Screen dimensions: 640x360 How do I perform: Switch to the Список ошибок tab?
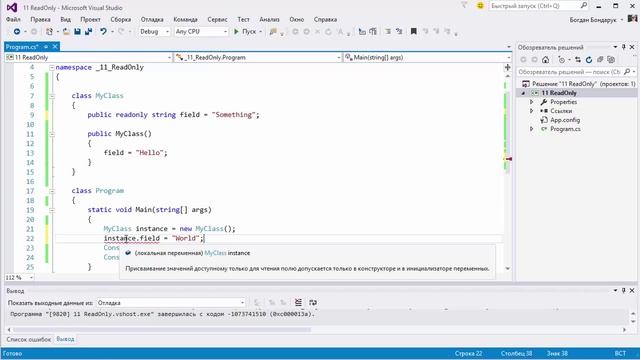pyautogui.click(x=29, y=339)
